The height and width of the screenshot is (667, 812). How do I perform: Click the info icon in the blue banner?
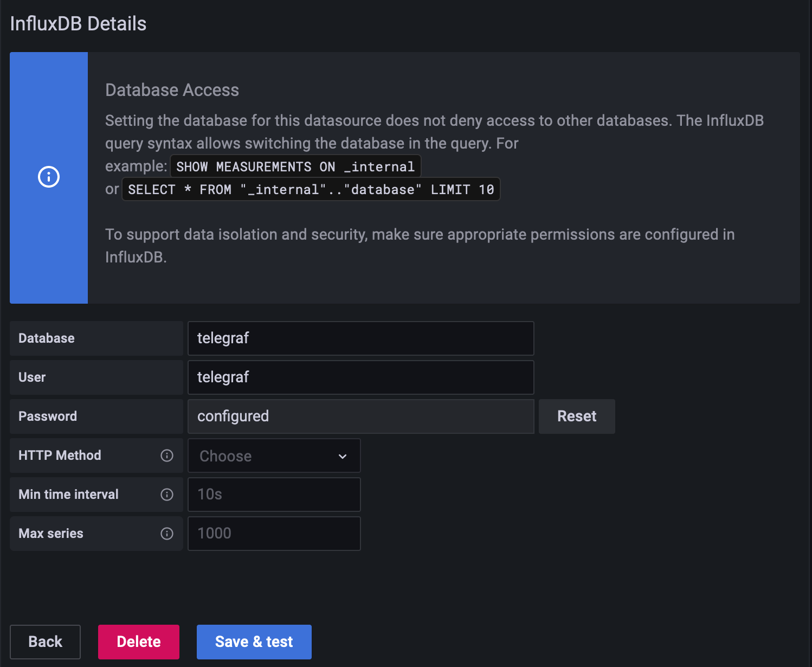pyautogui.click(x=49, y=177)
